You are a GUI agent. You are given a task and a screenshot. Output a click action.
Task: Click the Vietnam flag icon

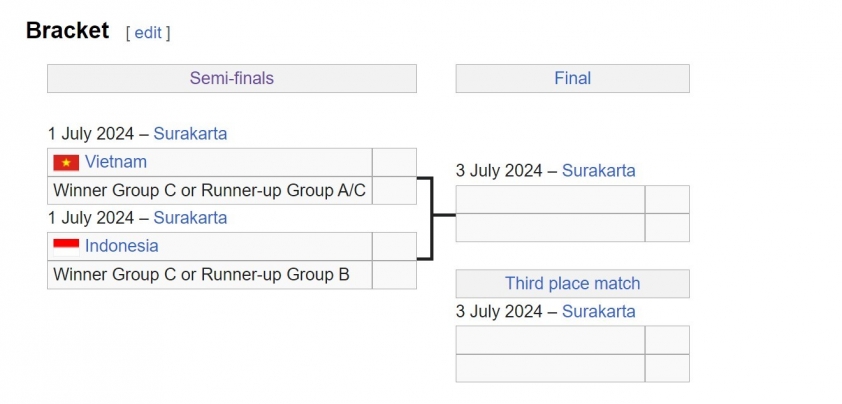[66, 162]
